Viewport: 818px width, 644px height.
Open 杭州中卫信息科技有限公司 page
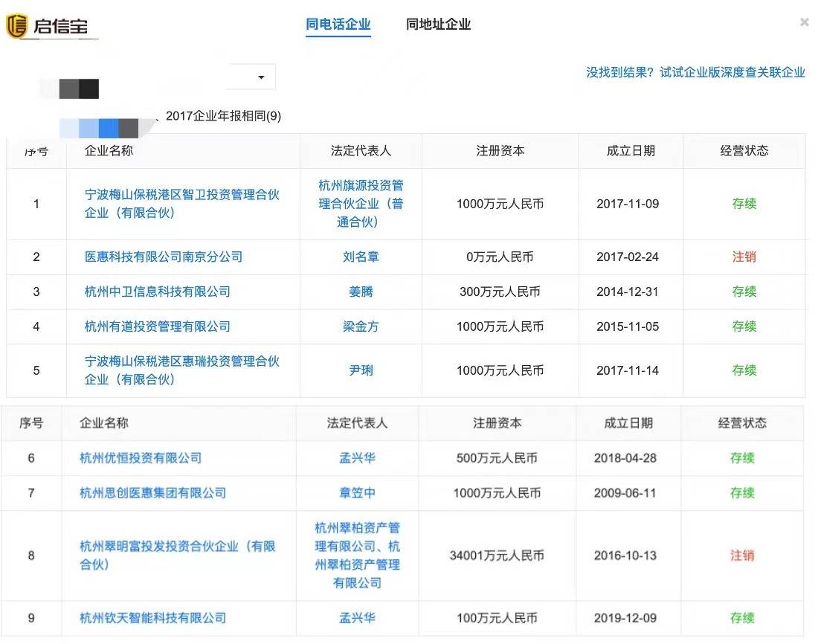point(158,292)
